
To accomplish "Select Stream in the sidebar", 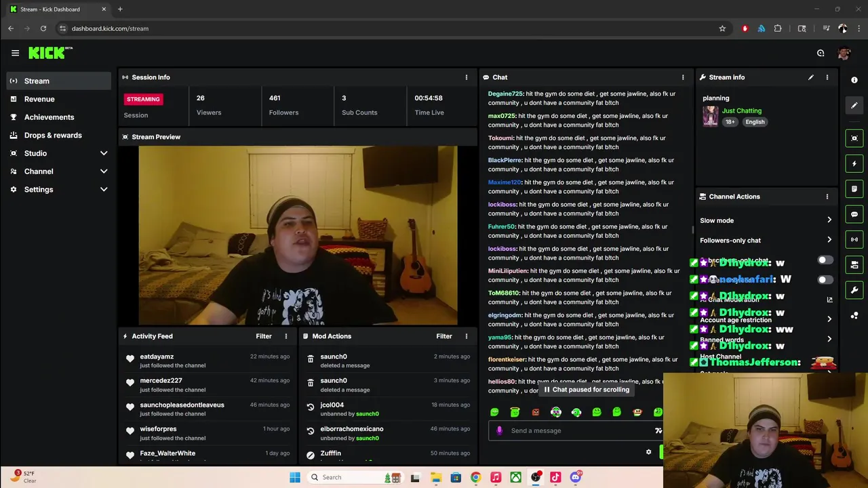I will [58, 81].
